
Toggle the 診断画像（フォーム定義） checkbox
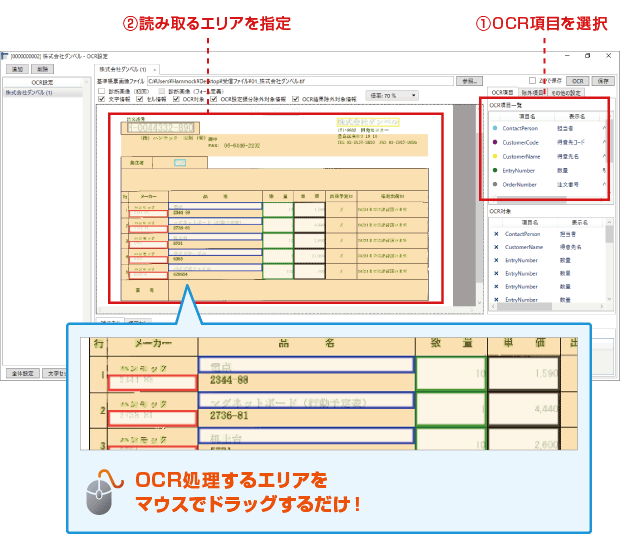161,91
